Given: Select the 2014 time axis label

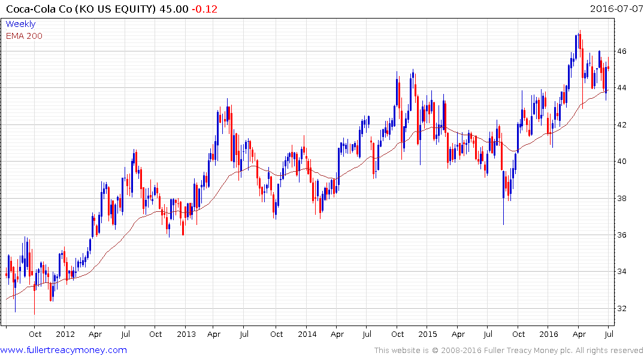Looking at the screenshot, I should tap(307, 334).
